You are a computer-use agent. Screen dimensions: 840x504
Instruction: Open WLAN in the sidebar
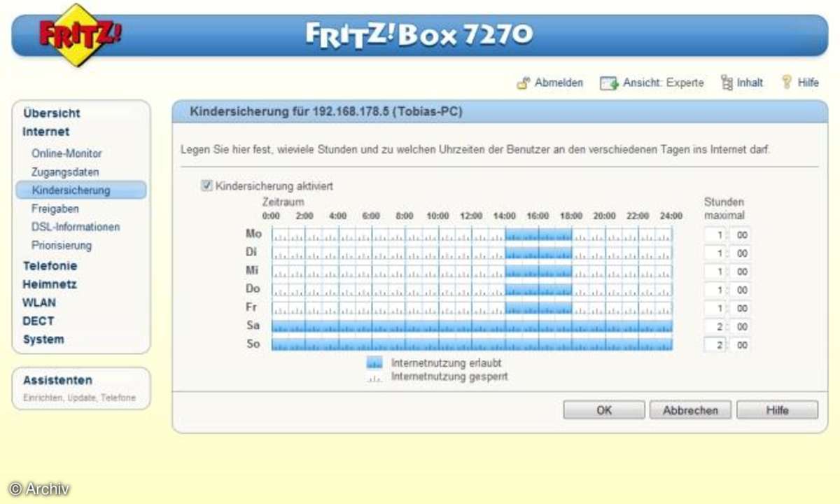[39, 303]
